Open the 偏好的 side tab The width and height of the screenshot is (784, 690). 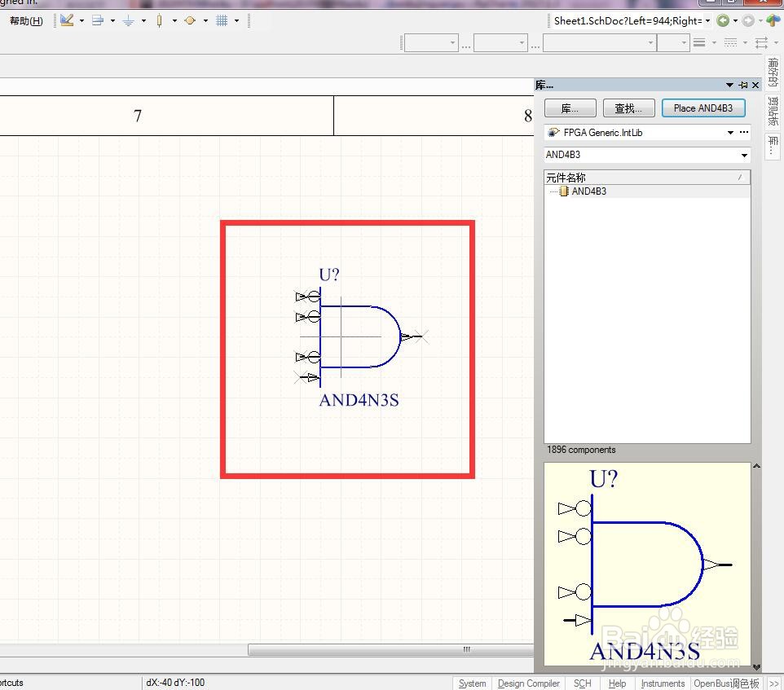[x=773, y=72]
